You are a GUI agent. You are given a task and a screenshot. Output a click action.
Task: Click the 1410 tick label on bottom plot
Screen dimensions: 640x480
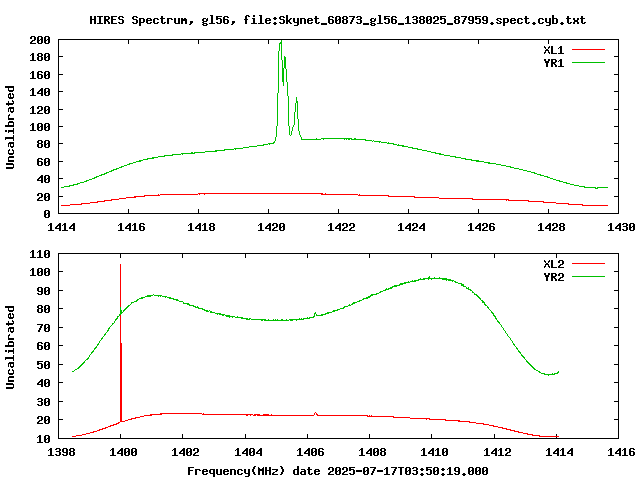point(434,452)
